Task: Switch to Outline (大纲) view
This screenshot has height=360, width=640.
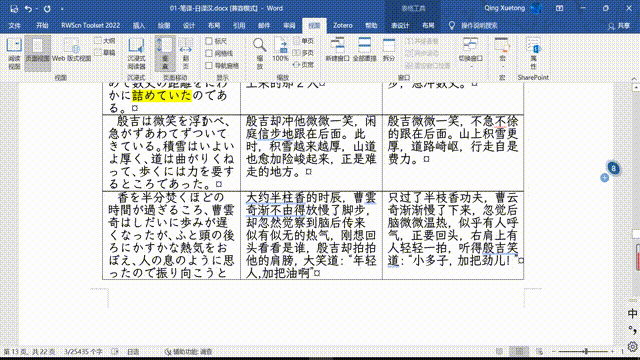Action: (x=105, y=41)
